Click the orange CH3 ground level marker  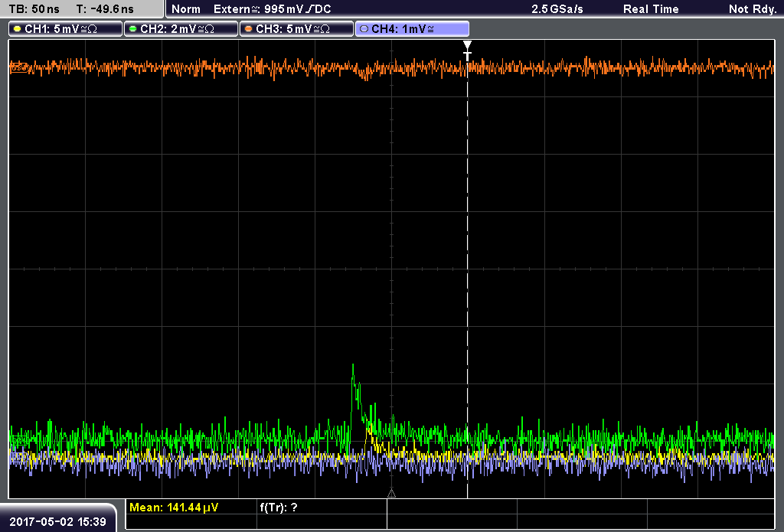pos(18,67)
